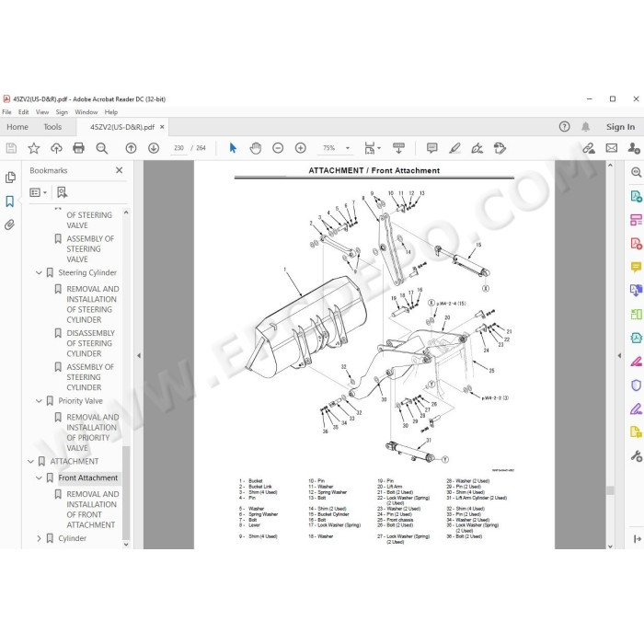Click the Sign In link
This screenshot has width=644, height=644.
coord(620,127)
